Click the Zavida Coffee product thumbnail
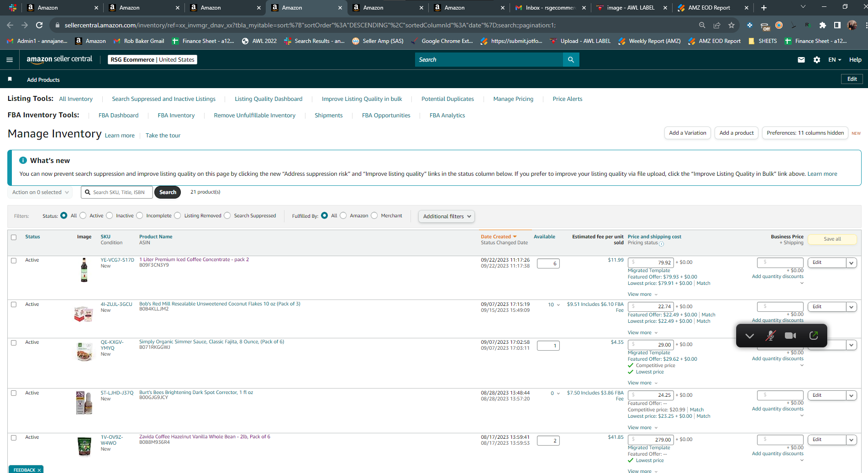 84,447
